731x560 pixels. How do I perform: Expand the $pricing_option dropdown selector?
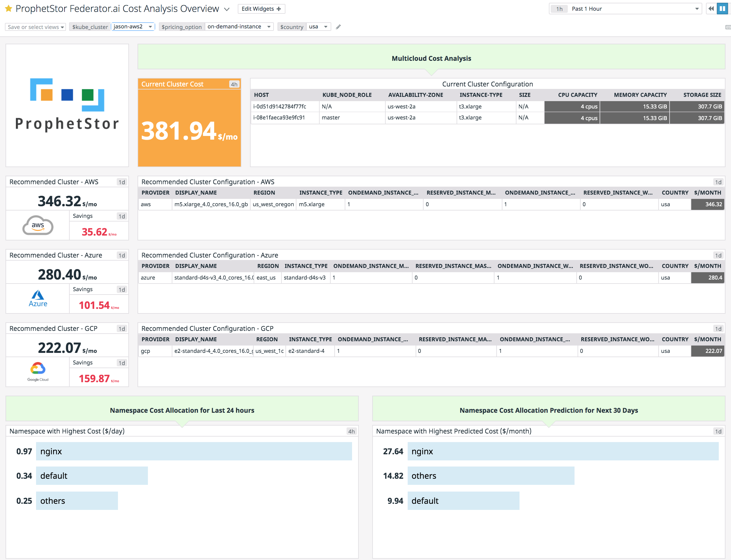(267, 26)
